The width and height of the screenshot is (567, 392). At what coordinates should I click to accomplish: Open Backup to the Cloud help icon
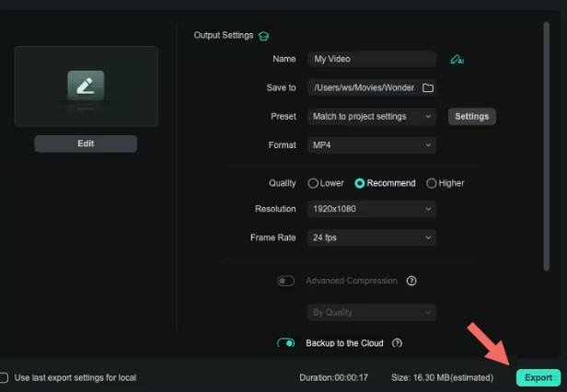397,343
